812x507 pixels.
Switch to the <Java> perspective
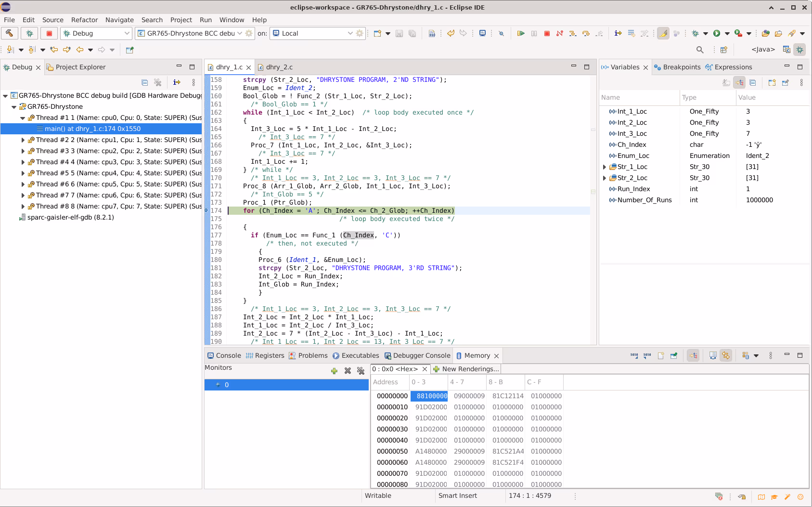[763, 50]
